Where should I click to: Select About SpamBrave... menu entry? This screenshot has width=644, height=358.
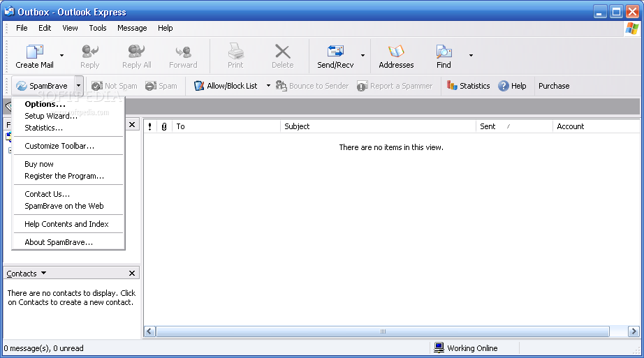point(68,242)
